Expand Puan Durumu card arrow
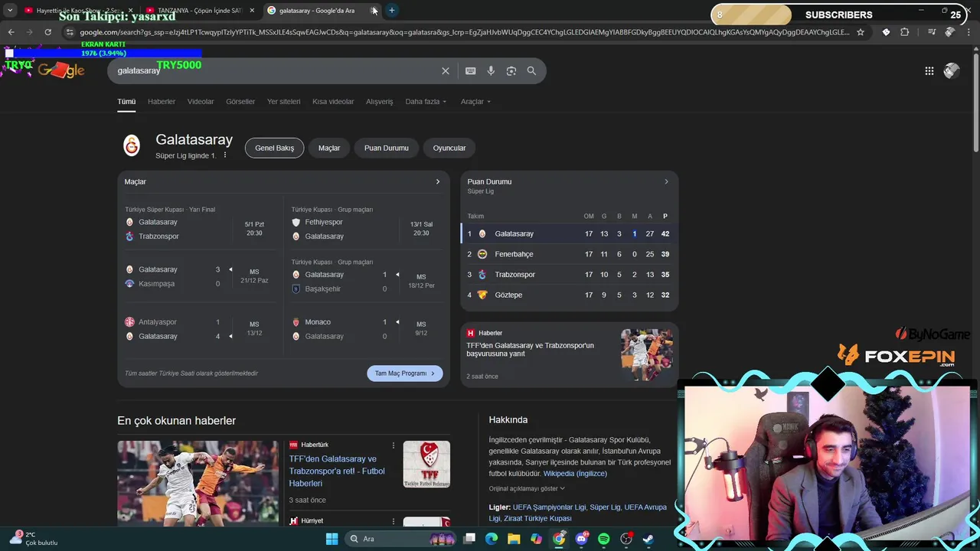The height and width of the screenshot is (551, 980). pos(666,182)
